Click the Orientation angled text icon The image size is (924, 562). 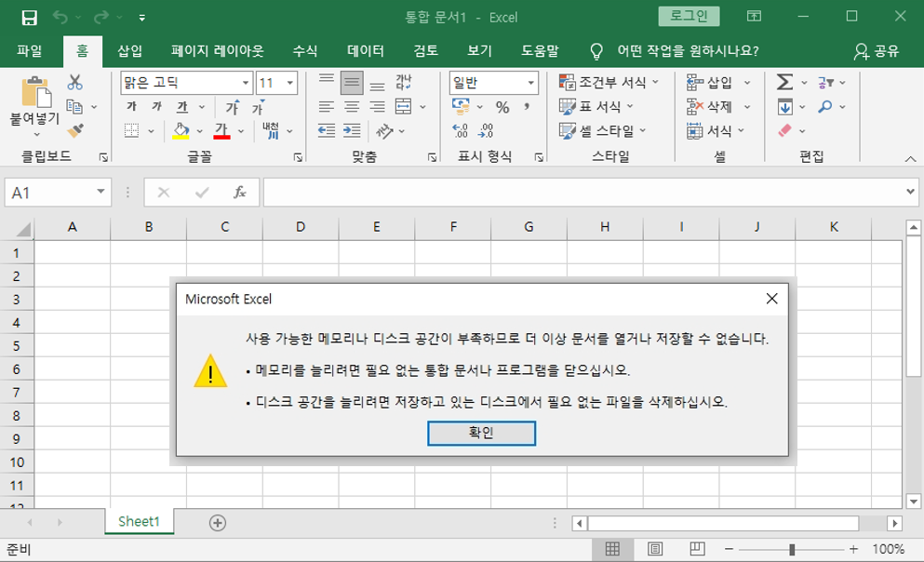tap(385, 131)
